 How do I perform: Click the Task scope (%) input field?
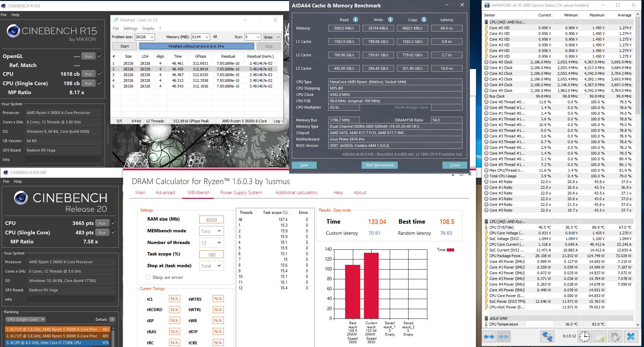211,254
